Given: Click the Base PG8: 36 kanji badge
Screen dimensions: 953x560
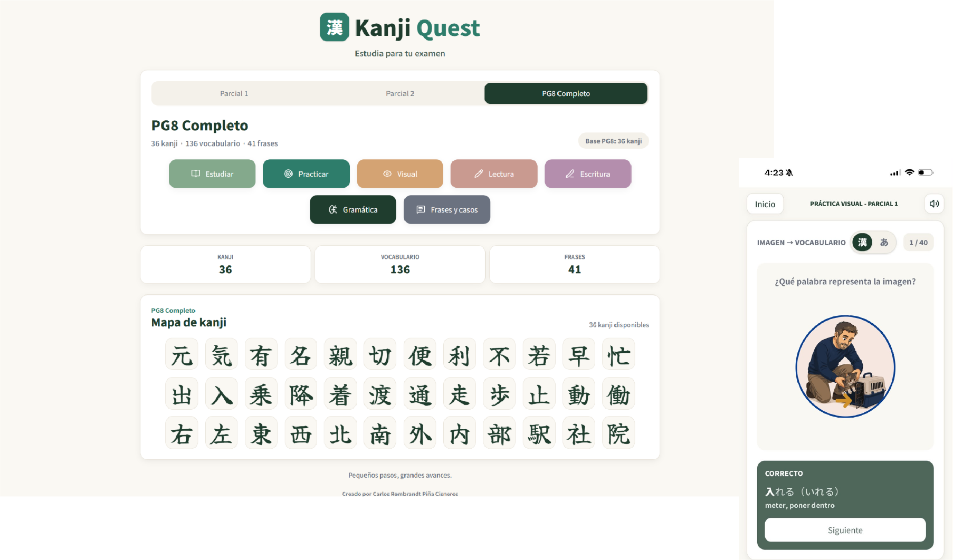Looking at the screenshot, I should 613,141.
